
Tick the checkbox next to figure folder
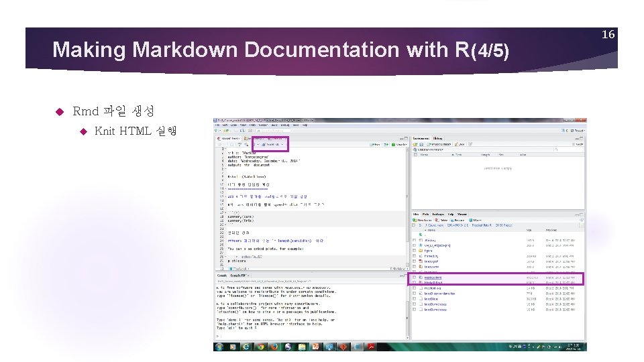click(x=414, y=251)
